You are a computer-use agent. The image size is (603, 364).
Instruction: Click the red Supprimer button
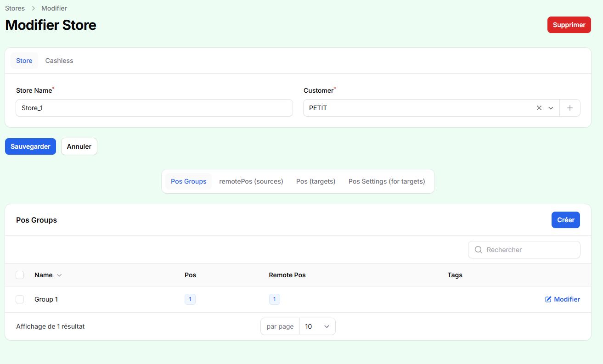(569, 25)
